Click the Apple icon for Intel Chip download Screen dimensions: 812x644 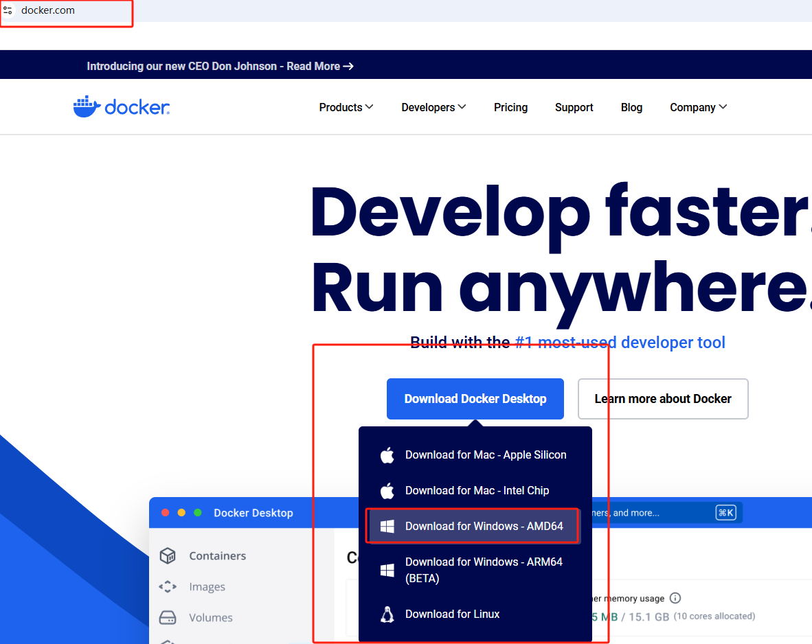pyautogui.click(x=387, y=491)
